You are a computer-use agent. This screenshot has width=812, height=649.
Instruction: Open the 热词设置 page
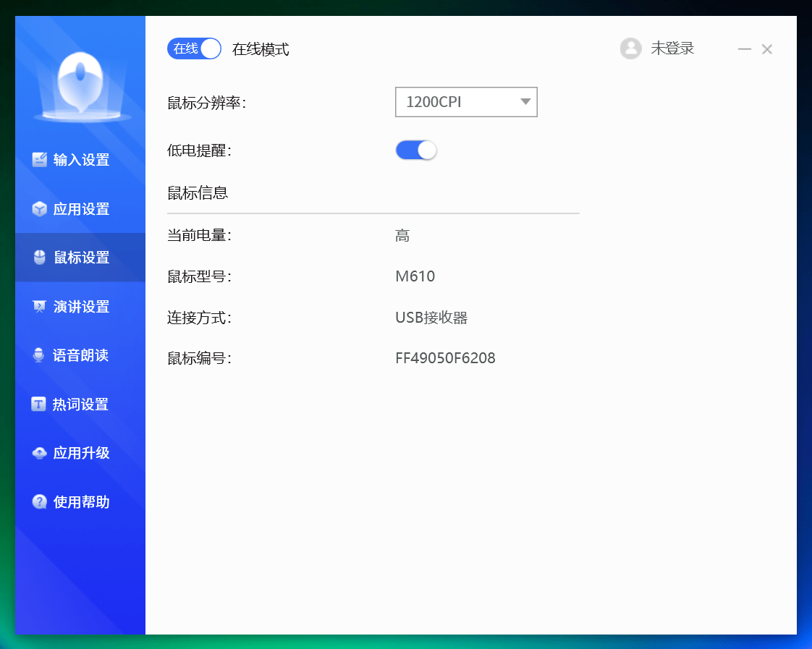[80, 404]
